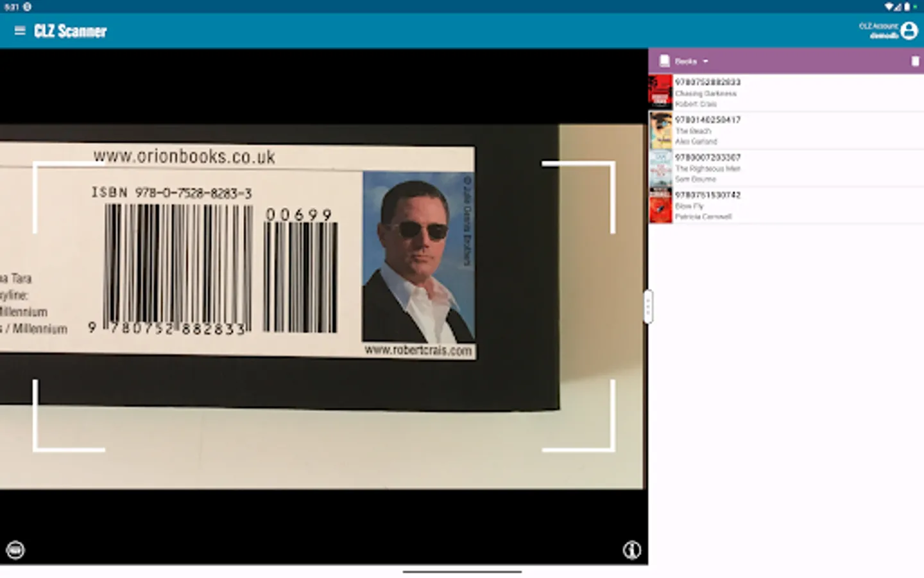
Task: Open the Chasing Darkness cover thumbnail
Action: [660, 92]
